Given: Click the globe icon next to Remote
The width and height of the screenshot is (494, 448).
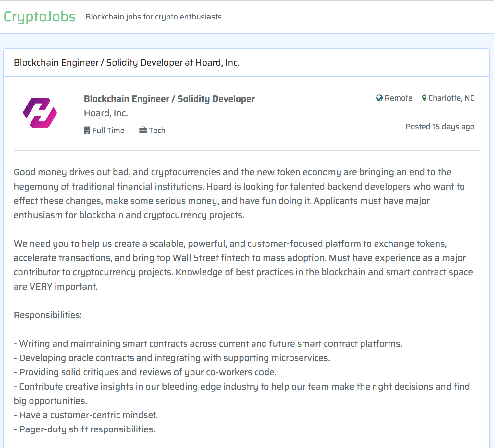Looking at the screenshot, I should click(379, 98).
